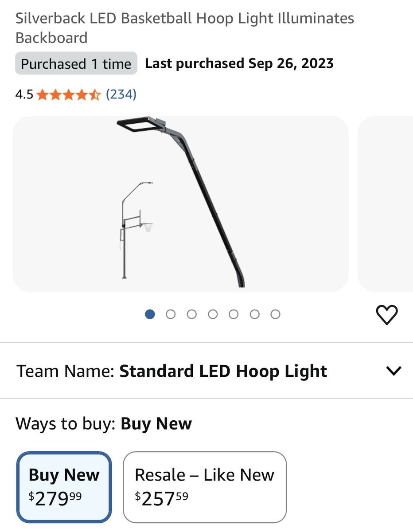Open the main hoop light product image
Image resolution: width=413 pixels, height=532 pixels.
coord(181,204)
